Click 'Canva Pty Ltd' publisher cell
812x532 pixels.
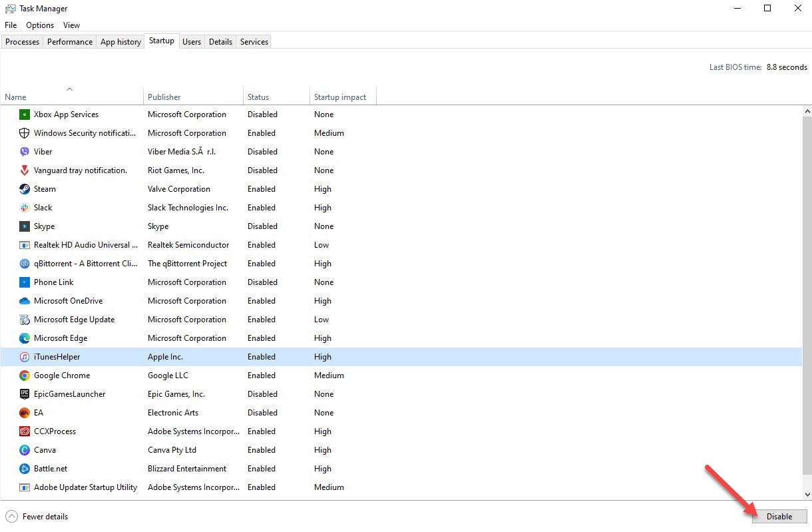pyautogui.click(x=172, y=450)
